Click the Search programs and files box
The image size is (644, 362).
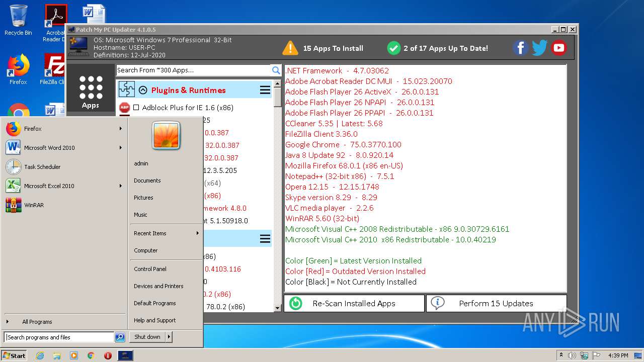tap(59, 337)
